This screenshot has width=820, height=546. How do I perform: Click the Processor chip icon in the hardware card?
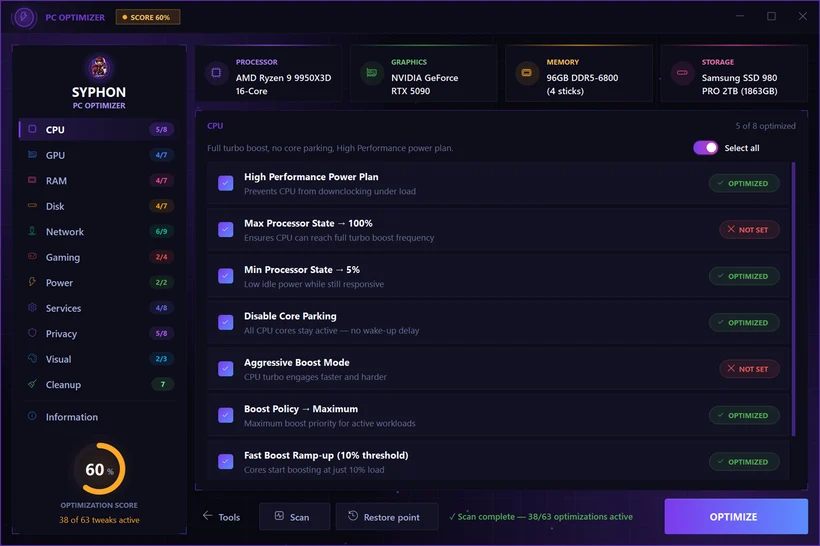[216, 73]
